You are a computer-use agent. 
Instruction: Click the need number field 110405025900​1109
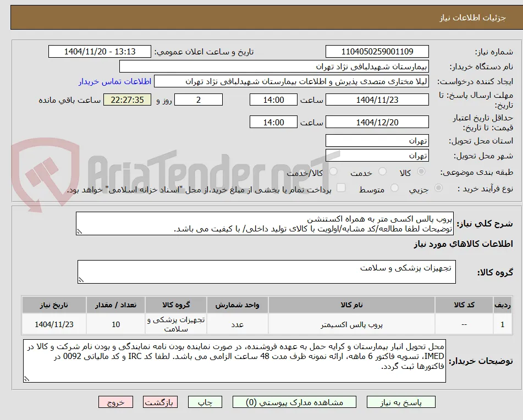point(377,52)
